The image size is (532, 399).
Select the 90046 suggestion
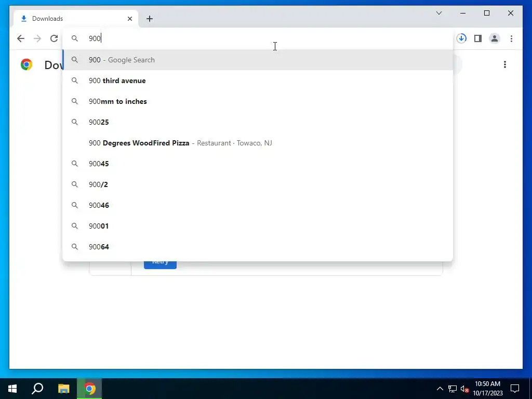pyautogui.click(x=258, y=205)
